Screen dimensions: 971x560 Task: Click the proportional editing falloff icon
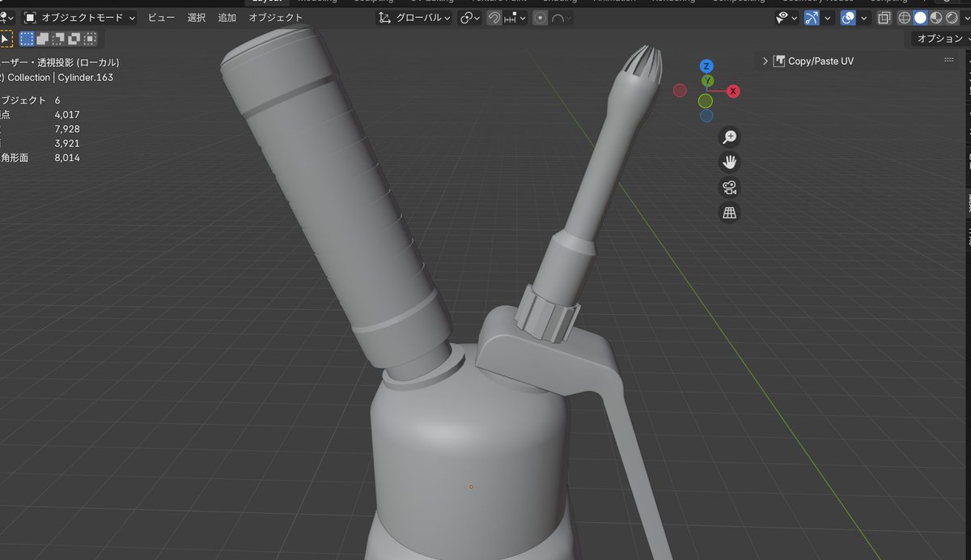[x=558, y=17]
